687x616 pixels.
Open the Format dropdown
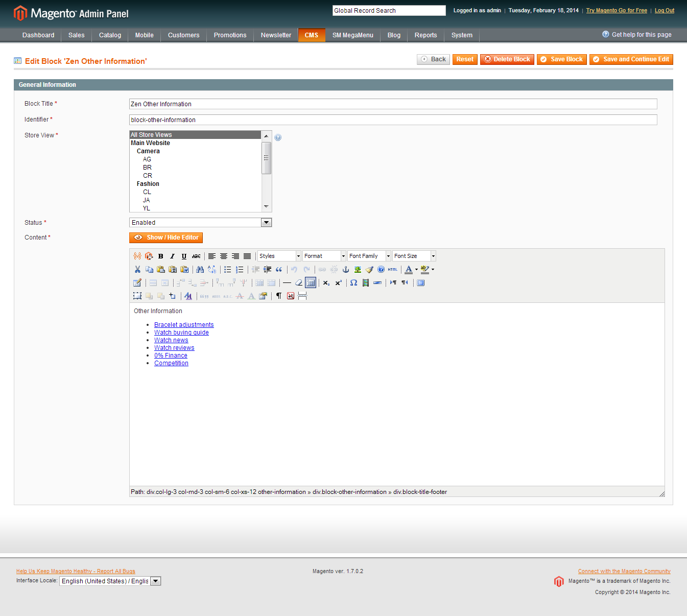pos(324,256)
